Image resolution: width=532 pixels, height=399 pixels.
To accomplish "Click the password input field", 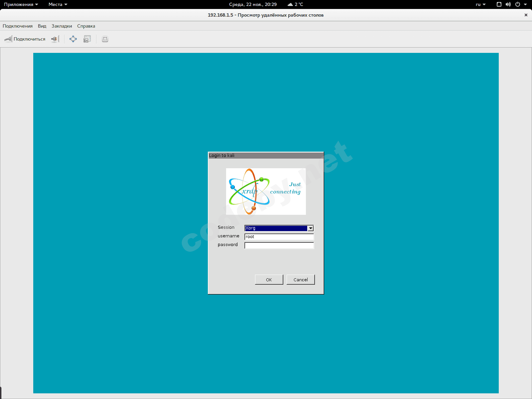I will tap(279, 245).
